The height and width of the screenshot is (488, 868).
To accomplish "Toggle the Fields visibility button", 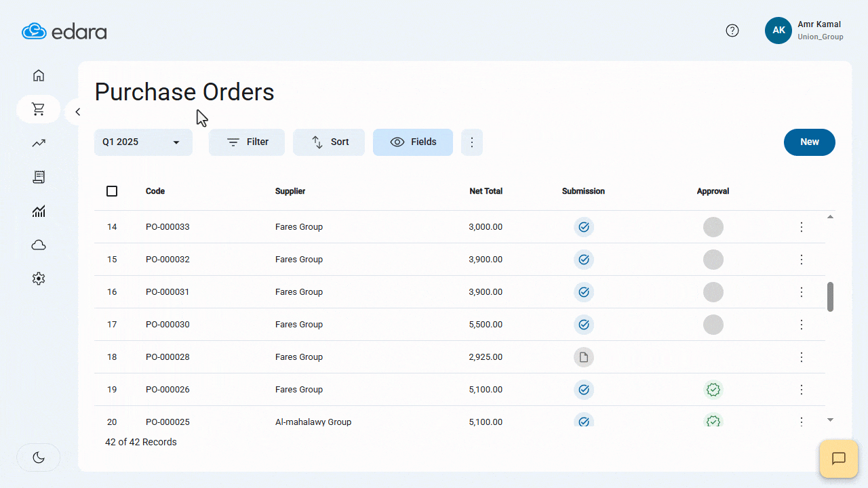I will click(413, 142).
